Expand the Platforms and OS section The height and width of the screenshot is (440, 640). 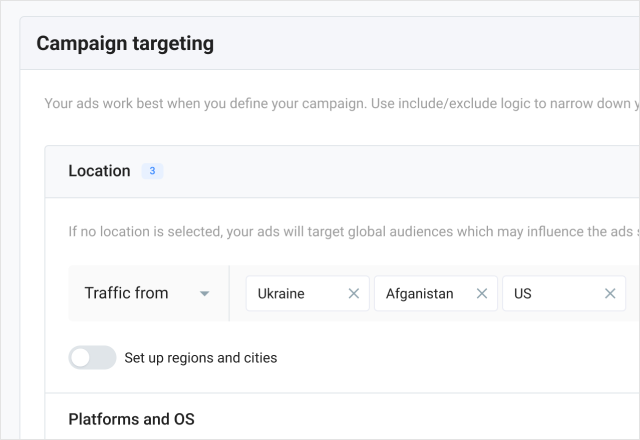(x=131, y=419)
